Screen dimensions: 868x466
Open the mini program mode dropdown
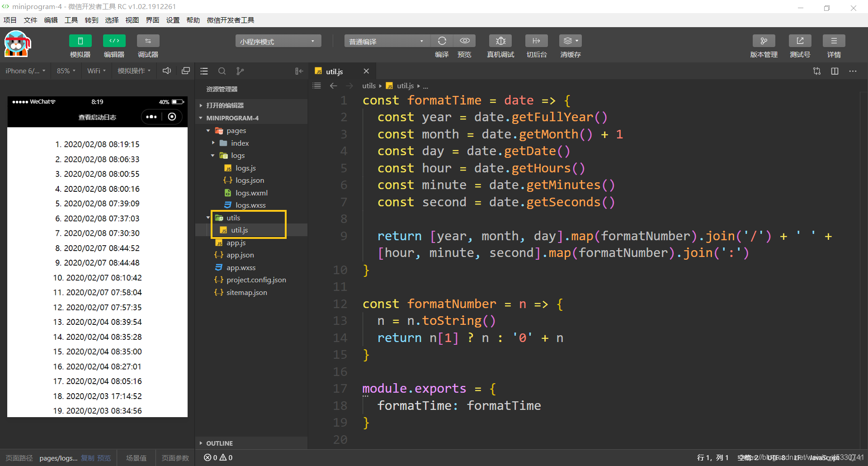pos(278,41)
